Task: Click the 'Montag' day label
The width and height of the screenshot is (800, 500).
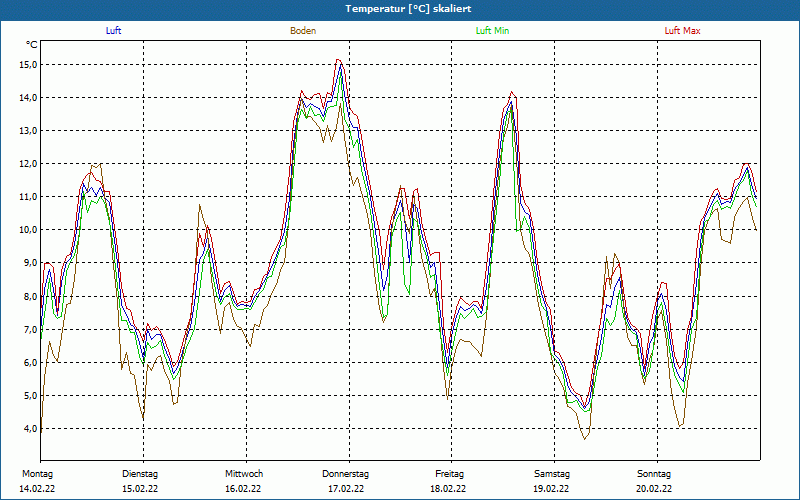Action: pos(37,474)
